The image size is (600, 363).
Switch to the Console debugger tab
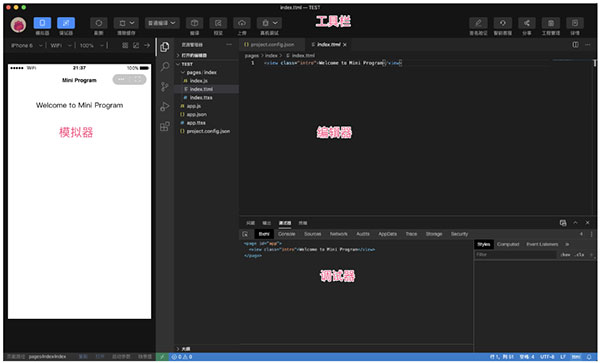point(287,234)
